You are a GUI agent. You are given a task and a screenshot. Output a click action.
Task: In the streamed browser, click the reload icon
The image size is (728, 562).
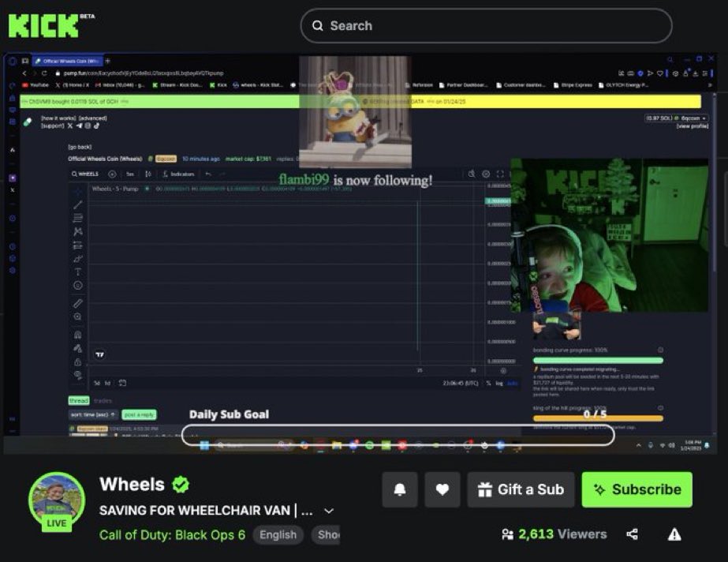[x=44, y=73]
